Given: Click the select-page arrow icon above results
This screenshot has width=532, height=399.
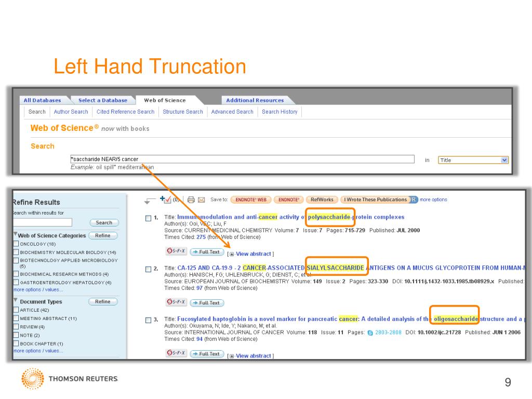Looking at the screenshot, I should point(149,201).
